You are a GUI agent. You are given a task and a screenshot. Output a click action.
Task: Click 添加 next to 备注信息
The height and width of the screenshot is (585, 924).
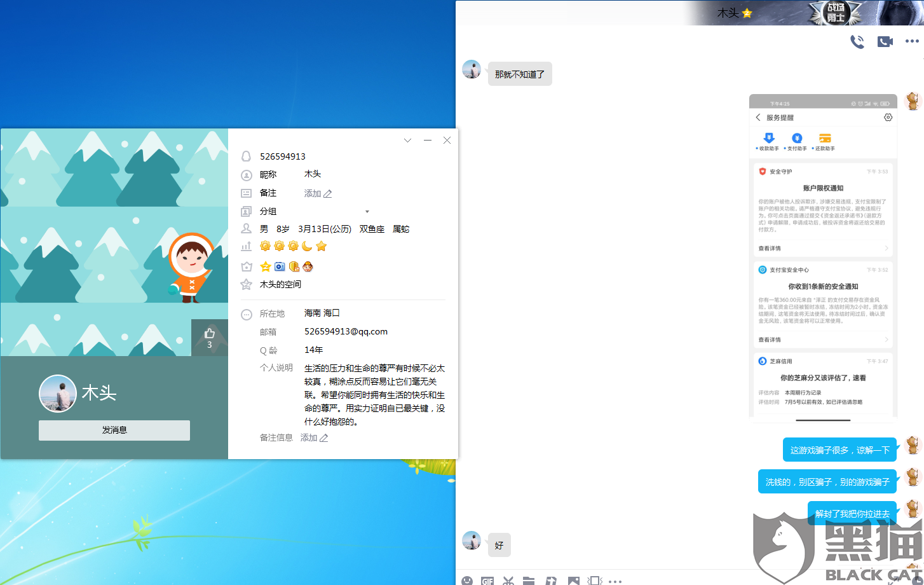308,437
